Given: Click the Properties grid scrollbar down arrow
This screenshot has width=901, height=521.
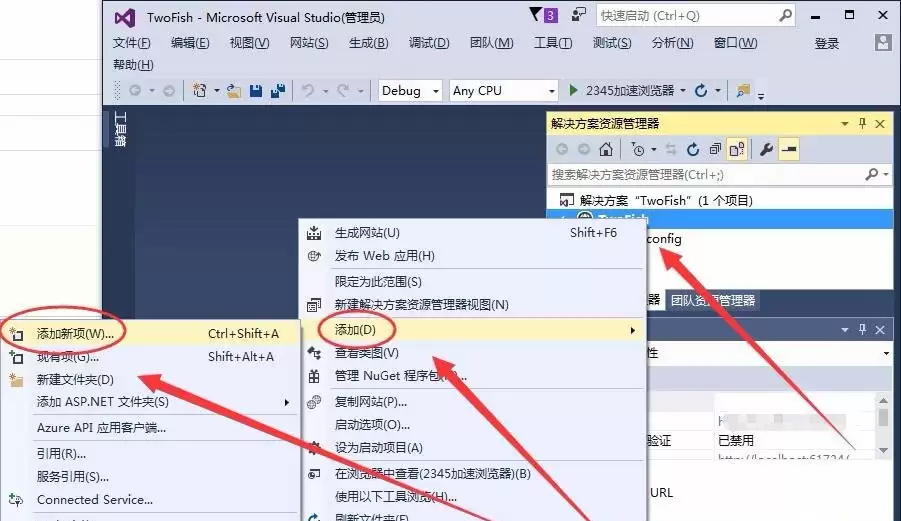Looking at the screenshot, I should (x=883, y=450).
